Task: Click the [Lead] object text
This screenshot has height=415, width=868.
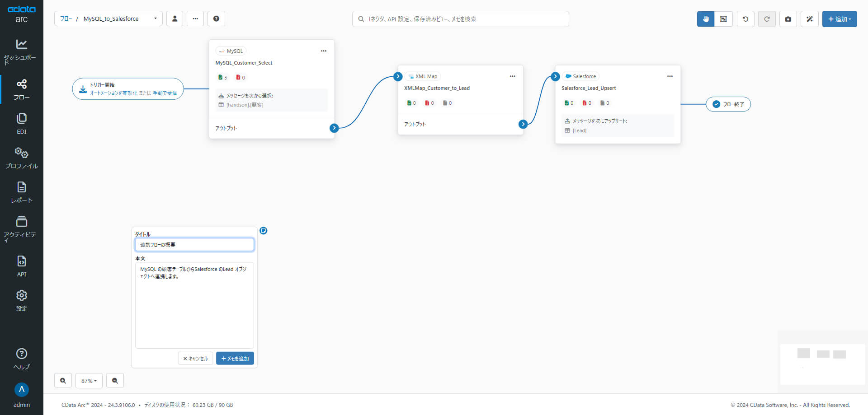Action: tap(580, 131)
